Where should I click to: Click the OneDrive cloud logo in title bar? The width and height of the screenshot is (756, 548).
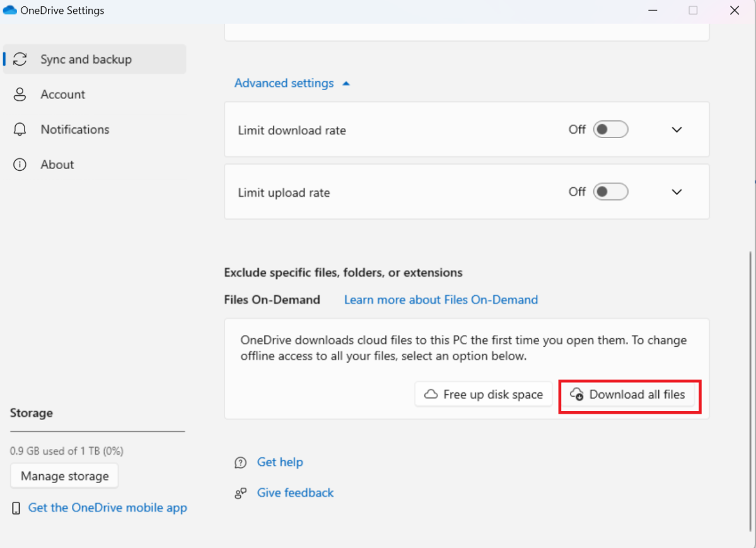9,10
